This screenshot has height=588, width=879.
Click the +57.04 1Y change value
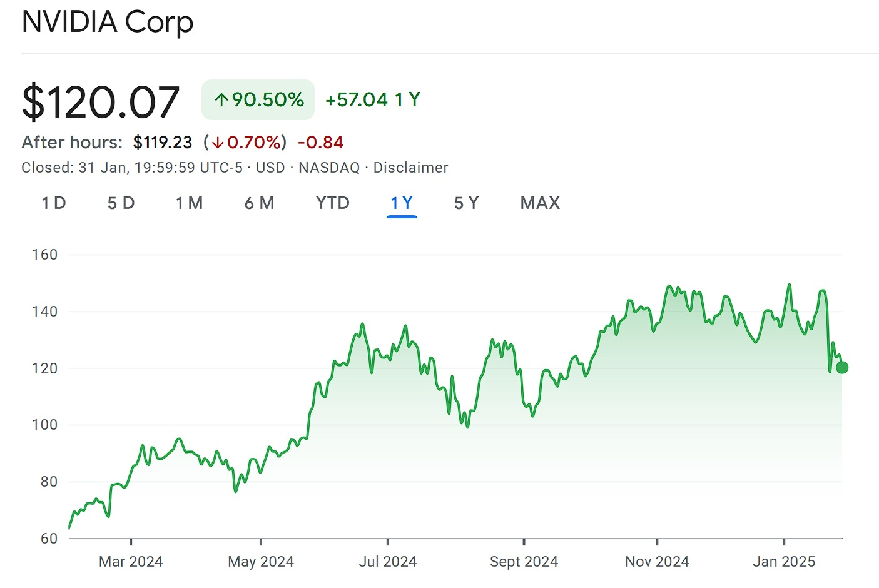(372, 99)
